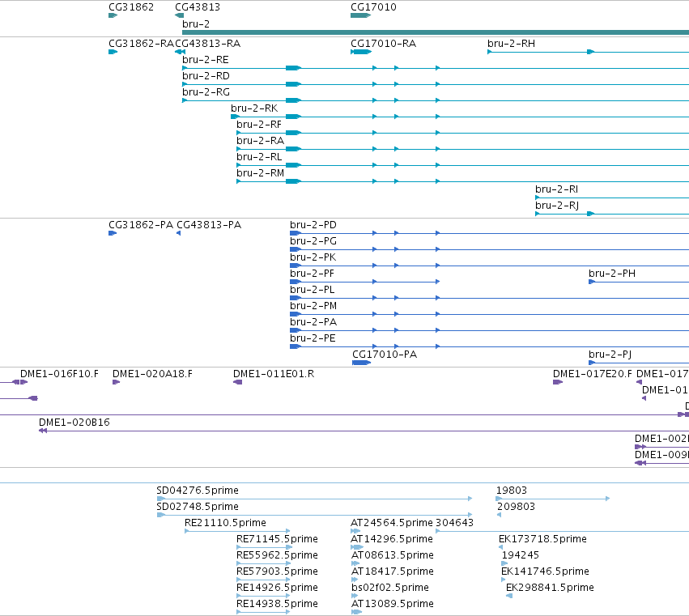Viewport: 689px width, 616px height.
Task: Click the CG17010 gene glyph
Action: coord(361,15)
